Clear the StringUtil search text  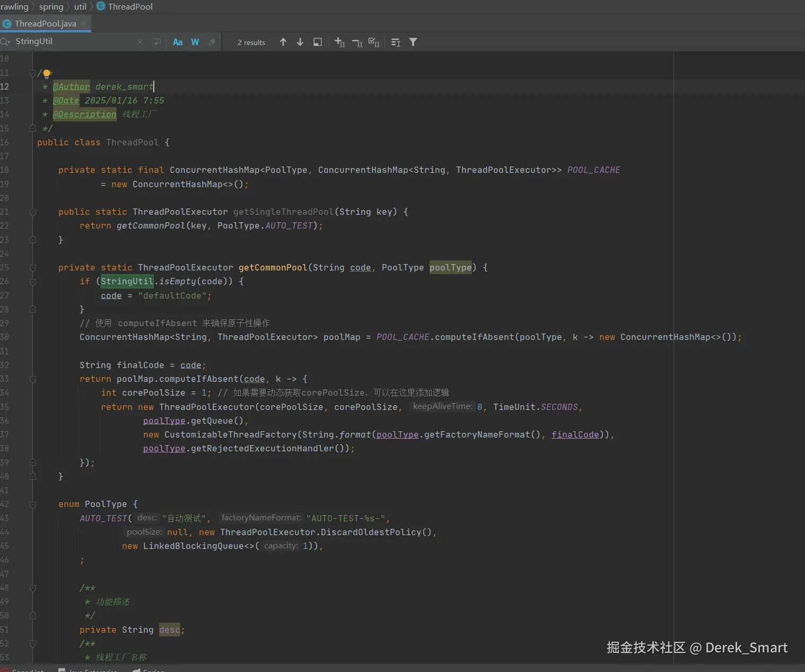tap(140, 42)
